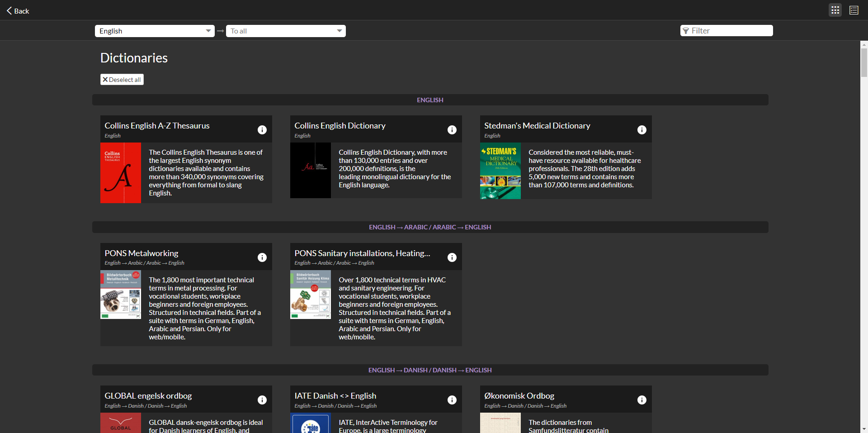Viewport: 868px width, 433px height.
Task: Click the Deselect all button
Action: click(x=122, y=80)
